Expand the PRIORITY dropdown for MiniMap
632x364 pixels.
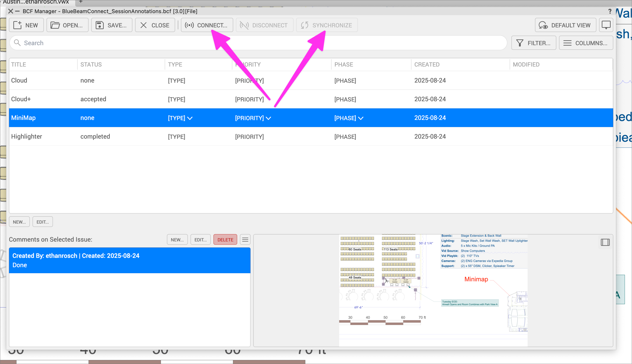click(x=268, y=118)
